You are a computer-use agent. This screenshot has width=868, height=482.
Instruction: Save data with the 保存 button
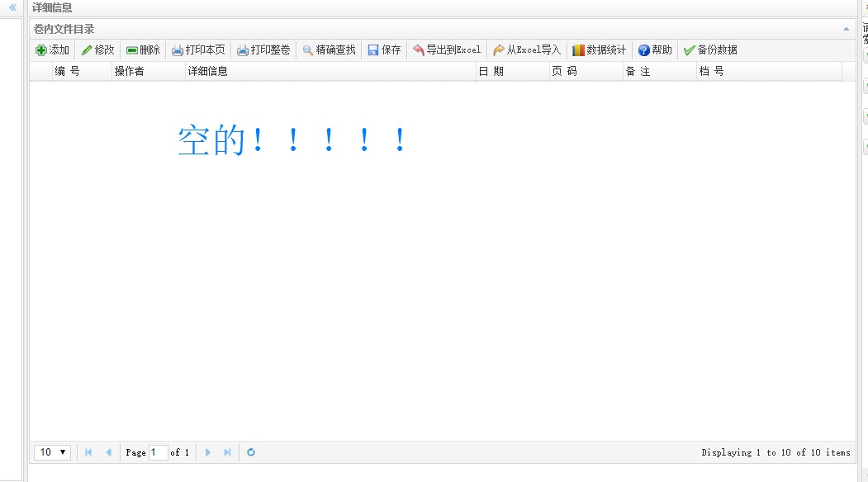pos(384,50)
